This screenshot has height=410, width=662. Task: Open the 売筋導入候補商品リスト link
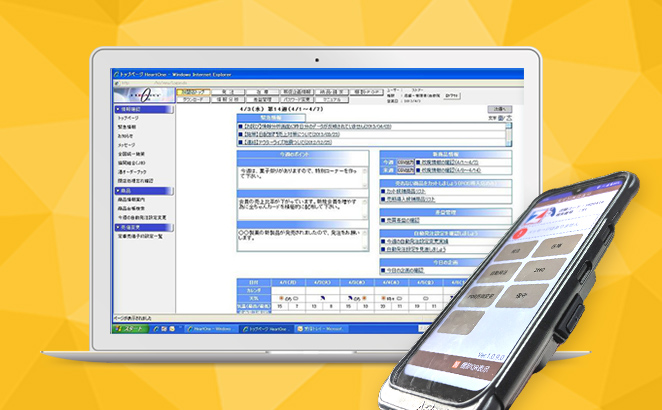pos(410,199)
